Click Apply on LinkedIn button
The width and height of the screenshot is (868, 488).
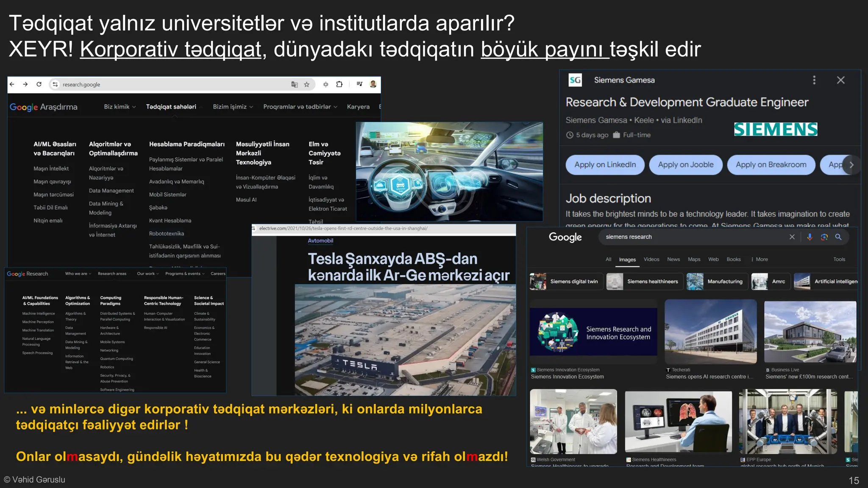pyautogui.click(x=605, y=165)
